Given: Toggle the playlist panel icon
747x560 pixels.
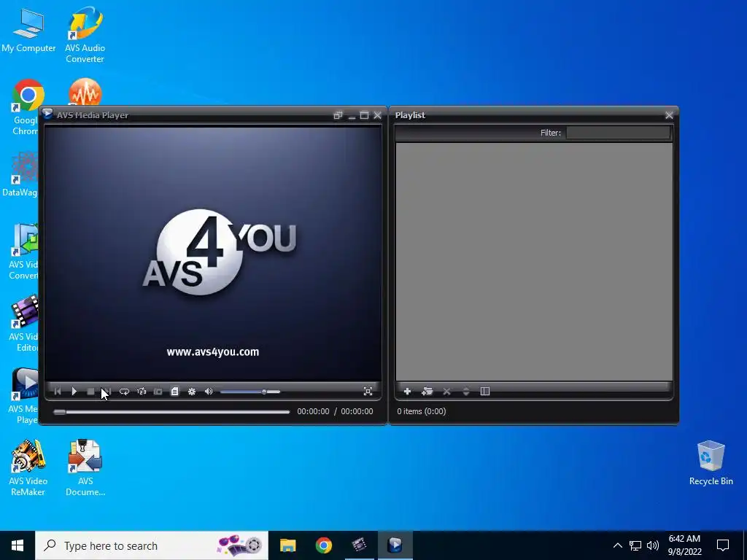Looking at the screenshot, I should click(175, 392).
